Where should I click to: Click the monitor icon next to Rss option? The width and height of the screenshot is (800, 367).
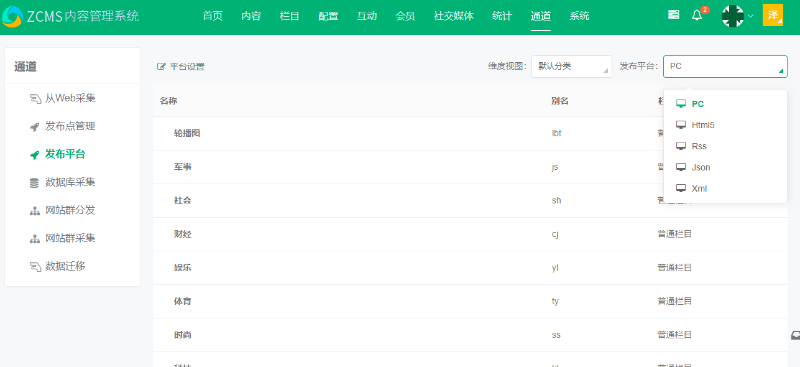coord(681,146)
